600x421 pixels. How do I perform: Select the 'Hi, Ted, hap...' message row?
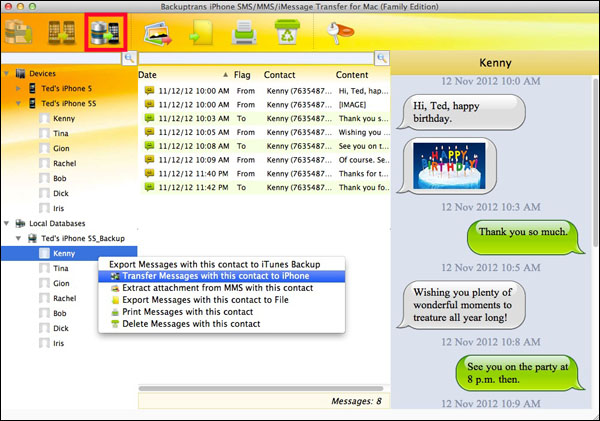tap(266, 91)
